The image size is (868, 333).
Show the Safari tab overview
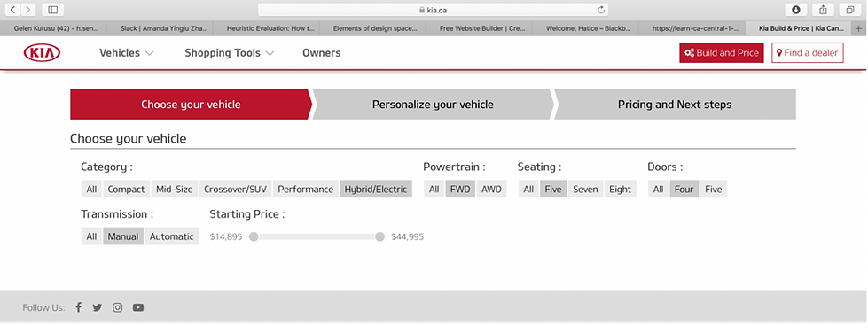[x=849, y=10]
